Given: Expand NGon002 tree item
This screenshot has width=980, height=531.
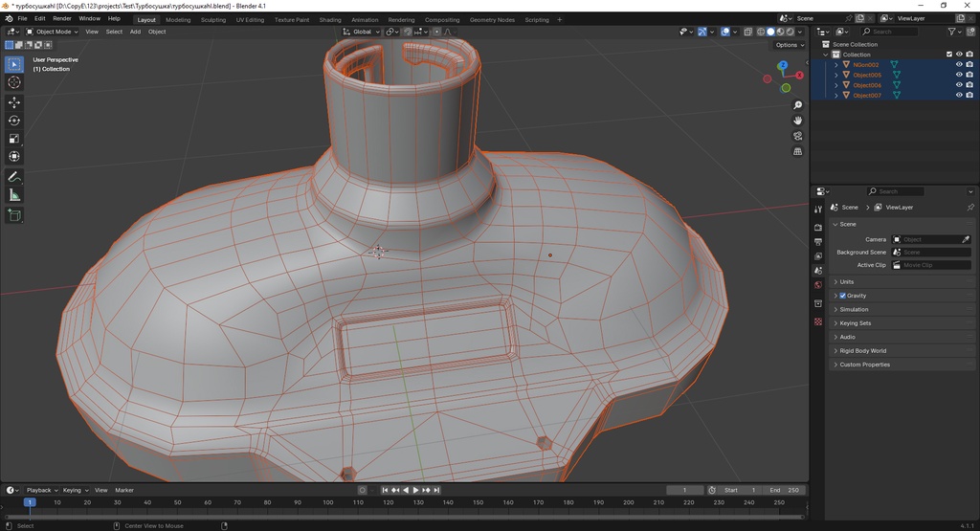Looking at the screenshot, I should [836, 64].
